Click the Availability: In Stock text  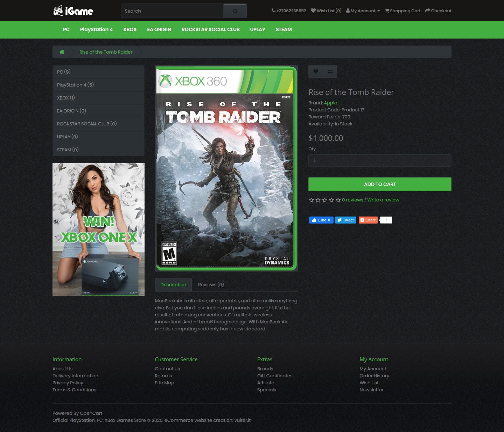[x=330, y=124]
